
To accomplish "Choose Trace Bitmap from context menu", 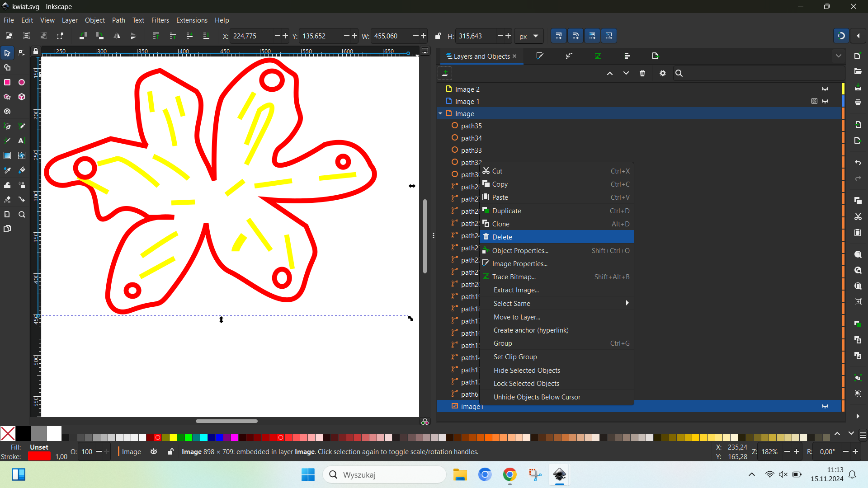I will coord(557,277).
